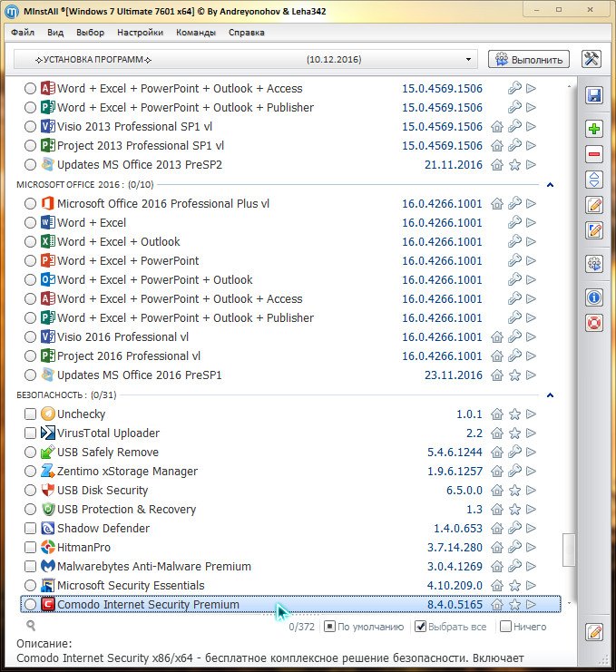This screenshot has width=616, height=672.
Task: Tick the VirusTotal Uploader checkbox
Action: 30,433
